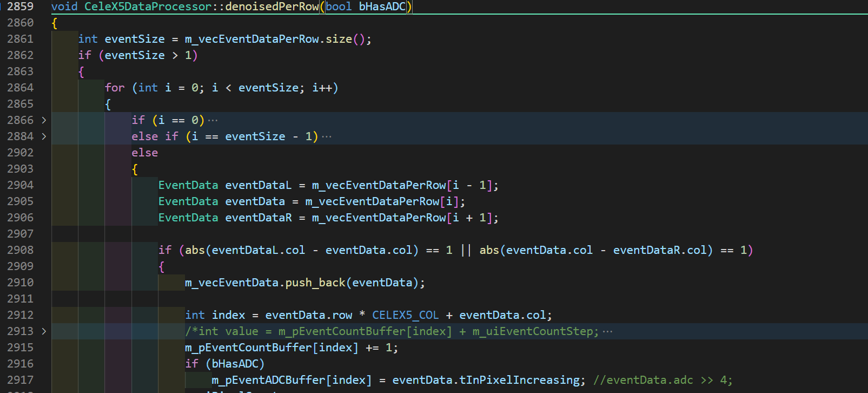Click line number 2864

[x=21, y=88]
